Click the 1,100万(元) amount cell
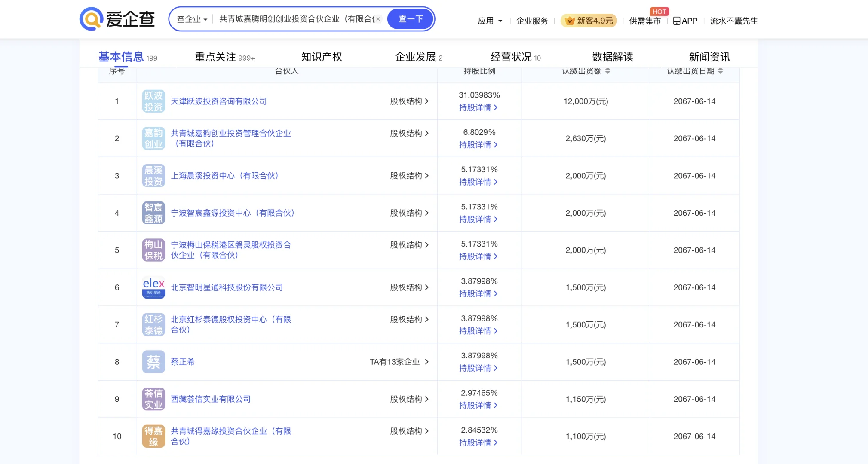 [x=586, y=437]
